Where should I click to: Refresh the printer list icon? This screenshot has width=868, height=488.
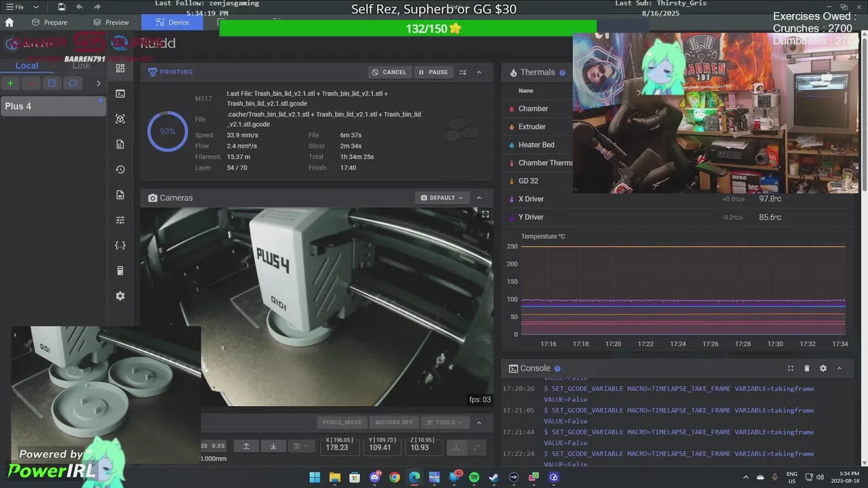pos(73,83)
